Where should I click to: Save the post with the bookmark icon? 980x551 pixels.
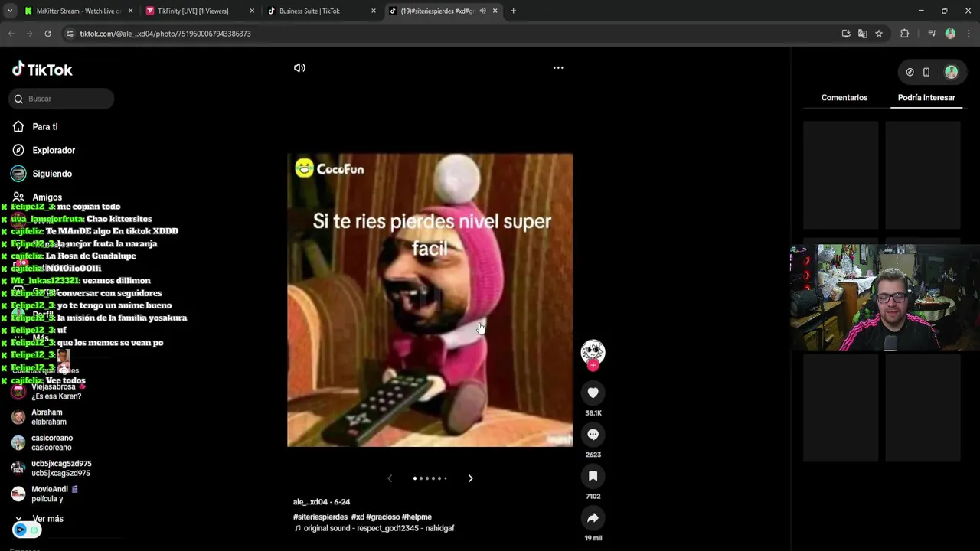[593, 476]
